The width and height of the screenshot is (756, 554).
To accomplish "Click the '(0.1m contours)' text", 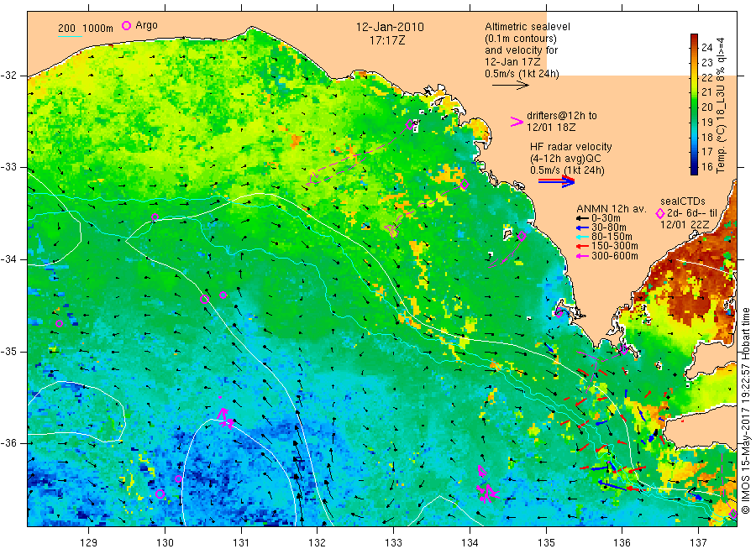I will (x=521, y=39).
